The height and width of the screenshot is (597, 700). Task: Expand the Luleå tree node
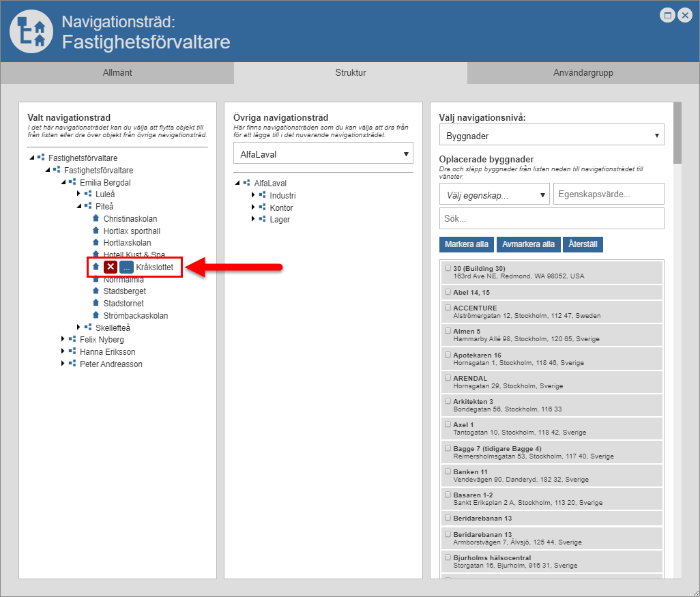tap(78, 194)
